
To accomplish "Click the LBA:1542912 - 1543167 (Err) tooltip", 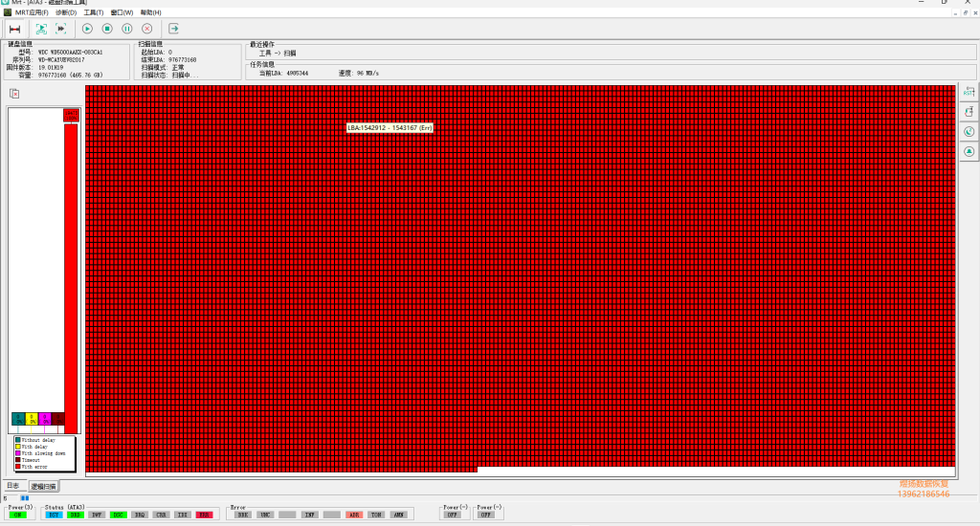I will (x=390, y=127).
